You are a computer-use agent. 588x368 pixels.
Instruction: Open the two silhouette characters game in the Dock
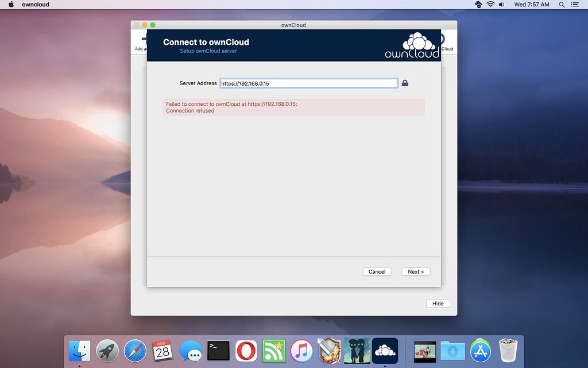[357, 351]
